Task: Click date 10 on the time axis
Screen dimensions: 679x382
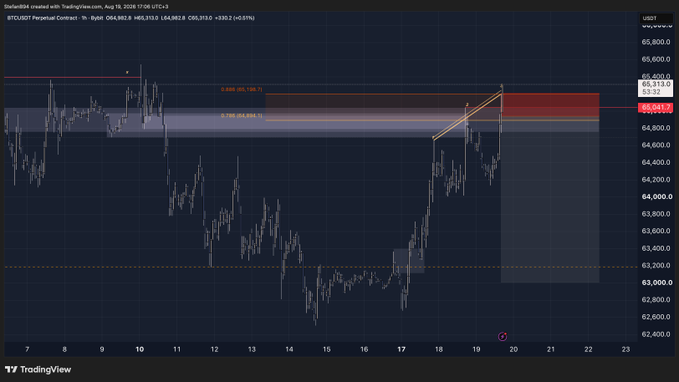Action: point(139,349)
